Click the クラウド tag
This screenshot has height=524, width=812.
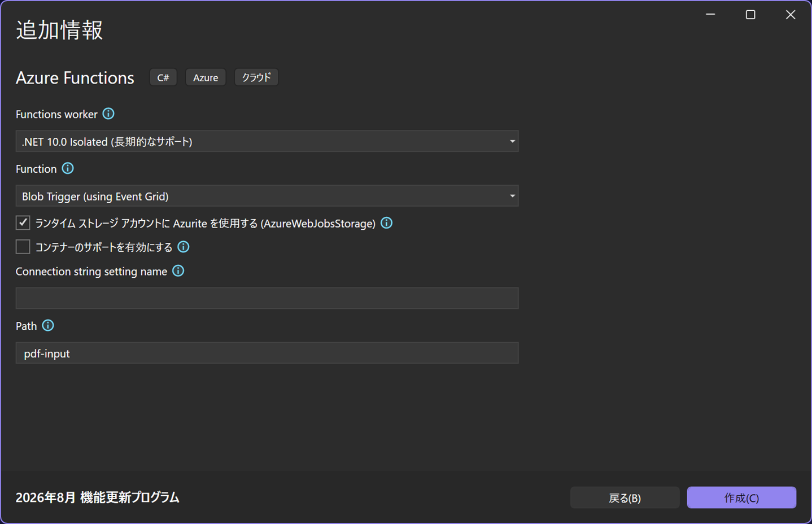click(x=256, y=77)
